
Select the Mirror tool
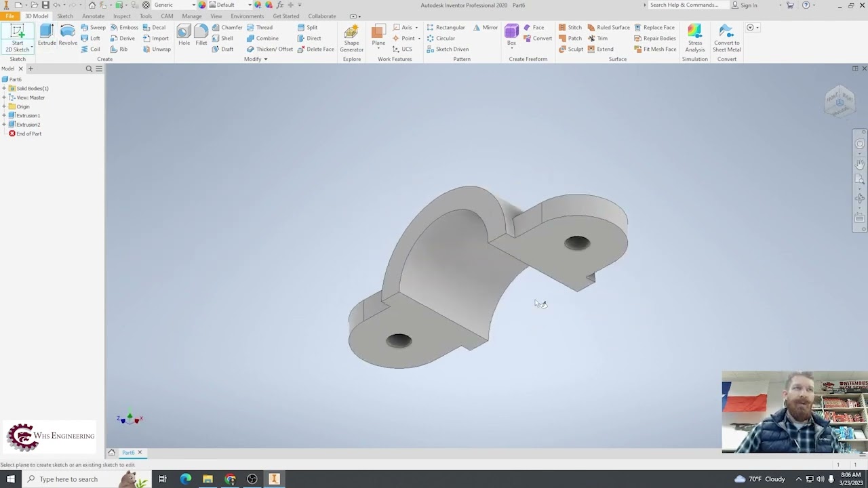(485, 27)
